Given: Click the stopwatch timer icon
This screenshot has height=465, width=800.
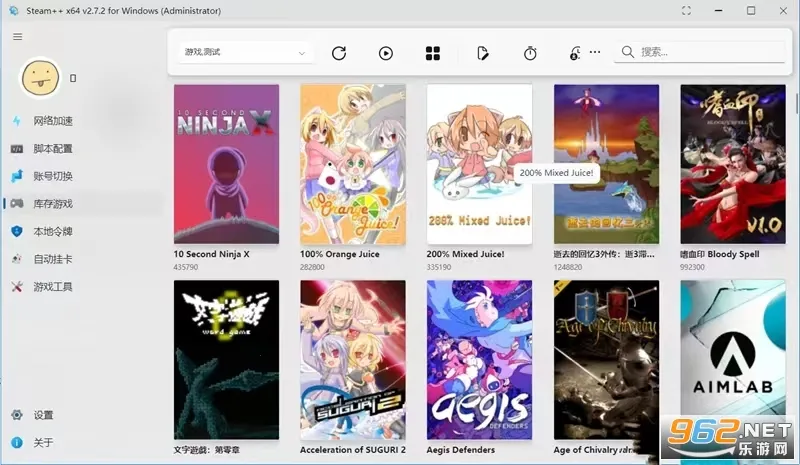Looking at the screenshot, I should tap(530, 53).
